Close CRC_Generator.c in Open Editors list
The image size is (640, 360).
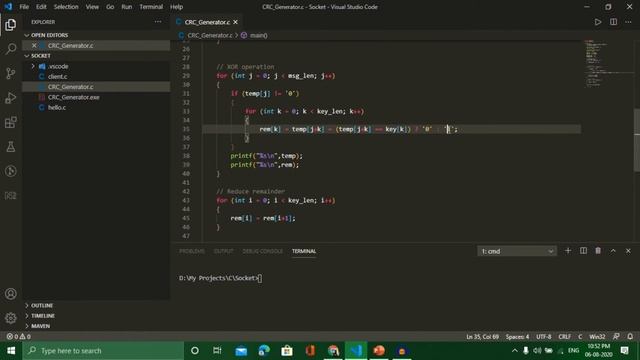click(x=34, y=45)
